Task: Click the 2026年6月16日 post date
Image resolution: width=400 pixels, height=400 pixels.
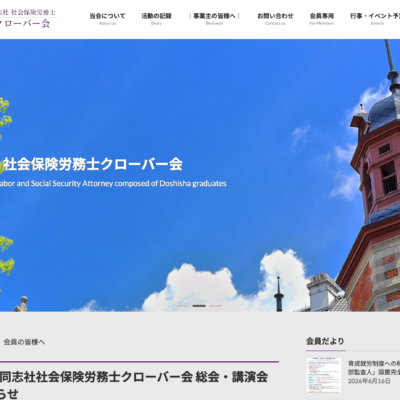Action: [x=369, y=381]
